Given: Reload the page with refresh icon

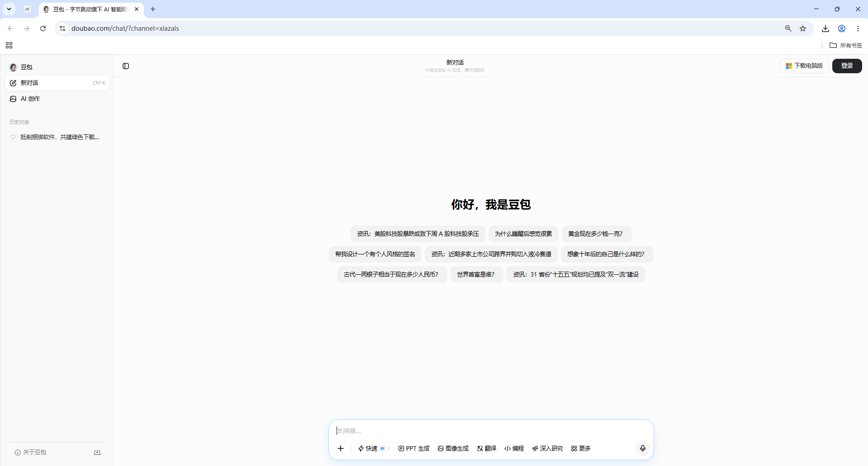Looking at the screenshot, I should coord(43,28).
